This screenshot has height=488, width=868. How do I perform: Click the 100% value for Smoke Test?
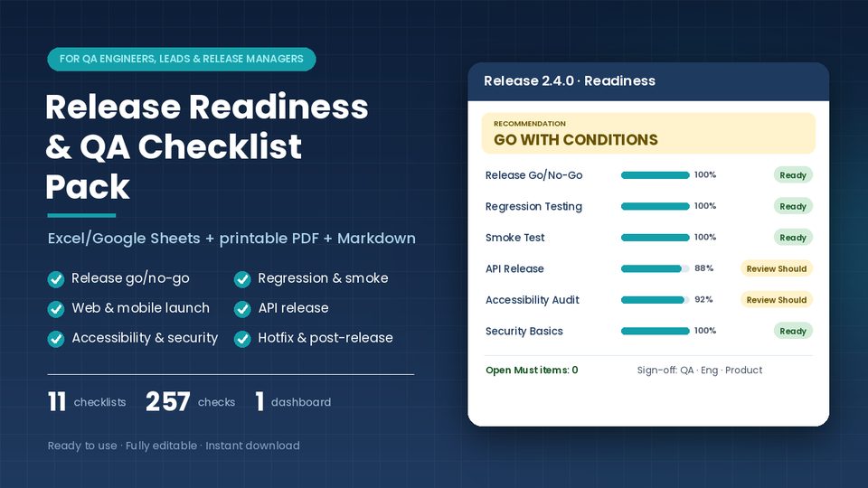[705, 237]
